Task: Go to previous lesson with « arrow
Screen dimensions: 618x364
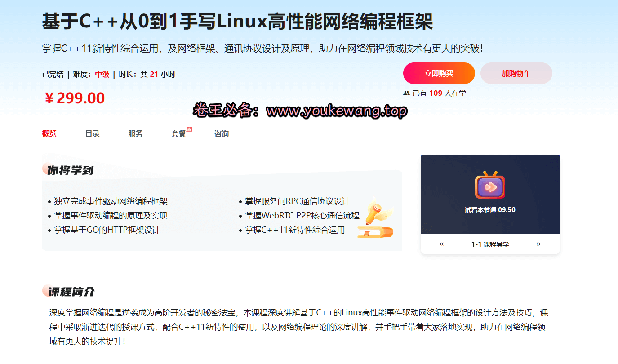Action: click(441, 244)
